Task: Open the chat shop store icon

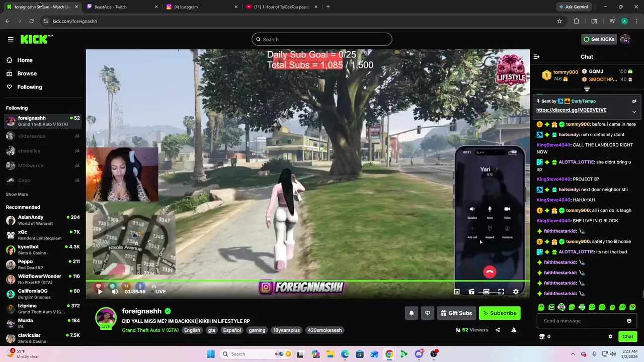Action: (542, 337)
